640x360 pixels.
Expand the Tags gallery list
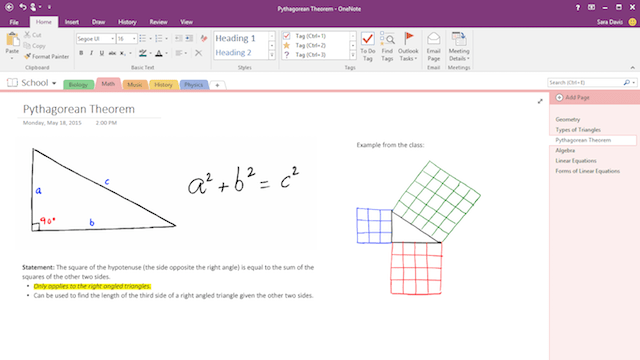pyautogui.click(x=353, y=55)
